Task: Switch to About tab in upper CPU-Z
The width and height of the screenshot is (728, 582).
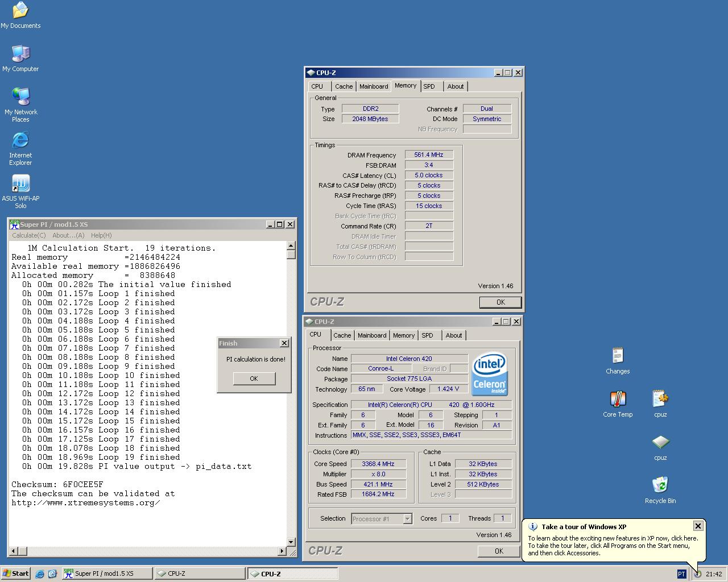Action: click(456, 86)
